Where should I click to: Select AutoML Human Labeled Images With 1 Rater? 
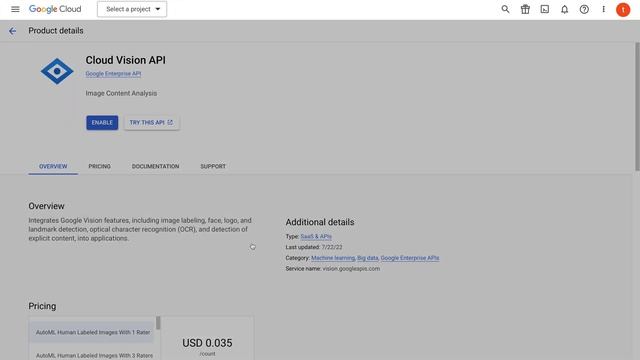(92, 332)
